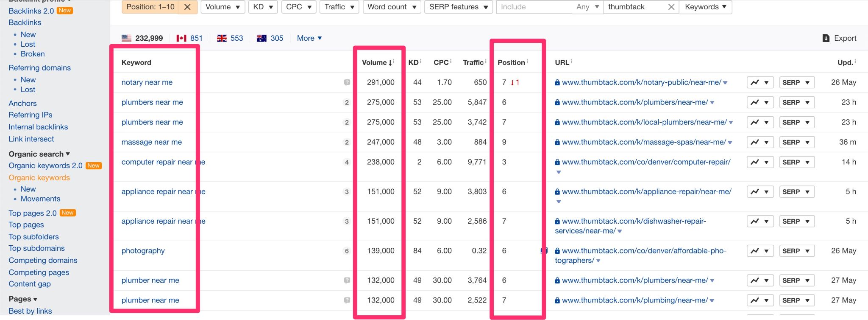Open the denver/computer-repair URL
This screenshot has width=868, height=320.
[x=646, y=162]
